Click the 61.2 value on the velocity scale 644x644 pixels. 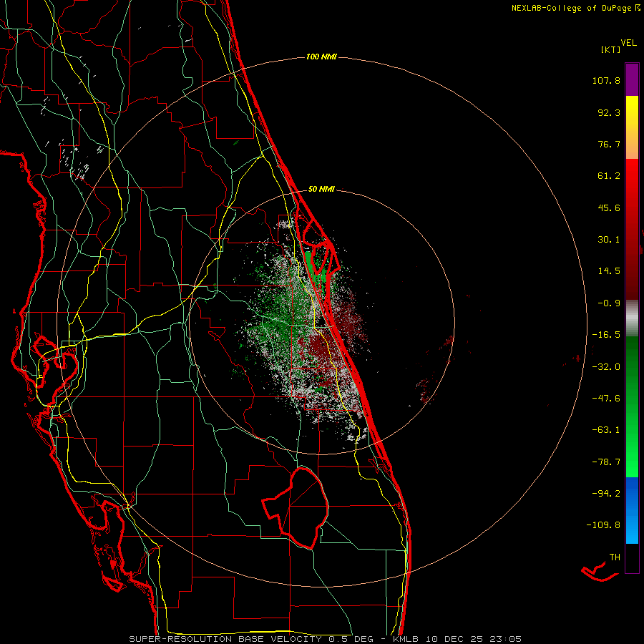tap(609, 176)
